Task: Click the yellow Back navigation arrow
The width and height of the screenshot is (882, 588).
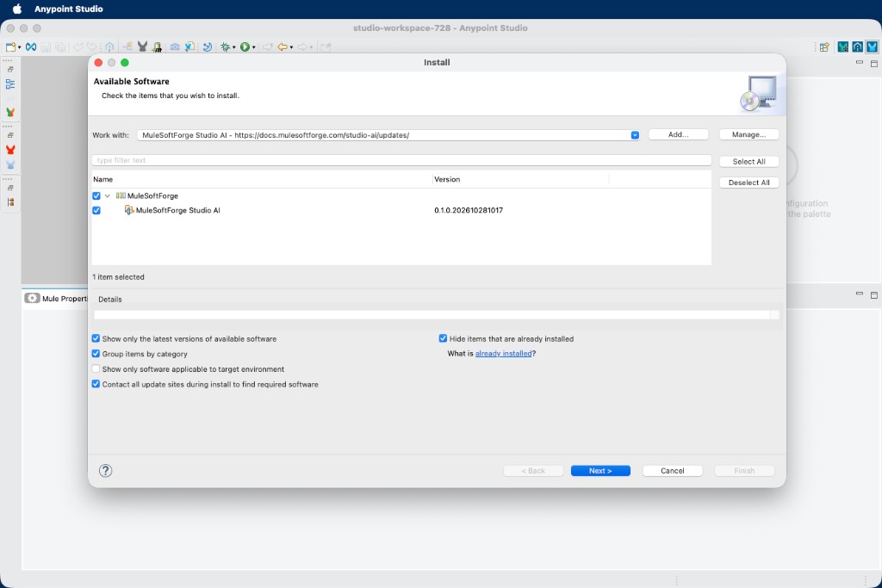Action: pos(283,47)
